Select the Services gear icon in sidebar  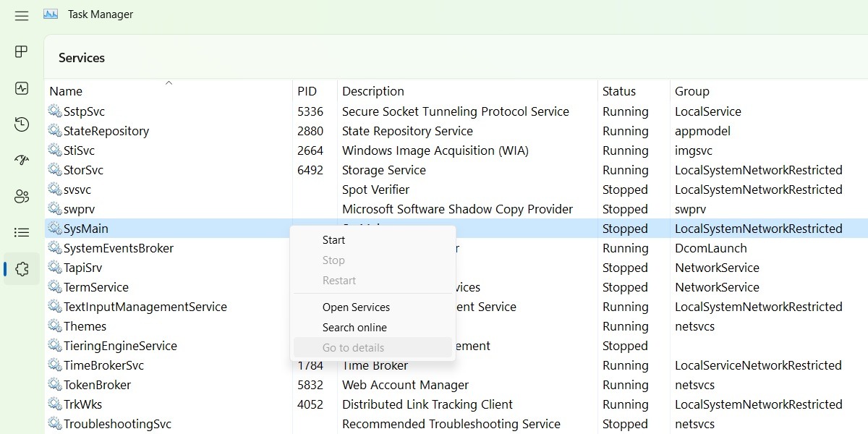pos(21,268)
